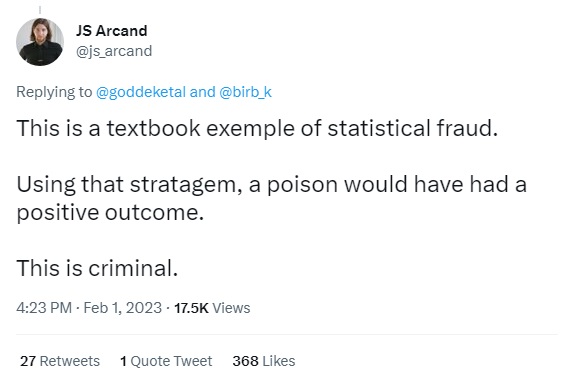Click the 'Replying to' label text
The image size is (584, 380).
click(x=54, y=92)
